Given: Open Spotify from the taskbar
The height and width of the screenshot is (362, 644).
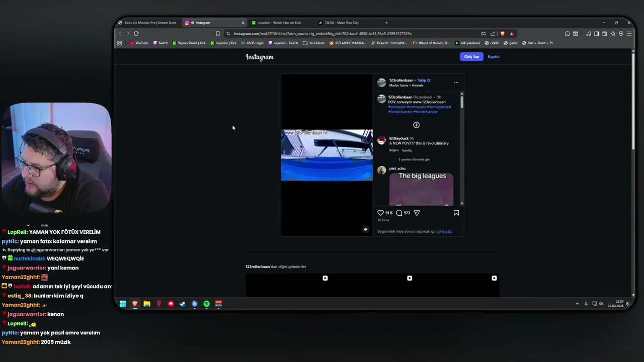Looking at the screenshot, I should pos(206,304).
